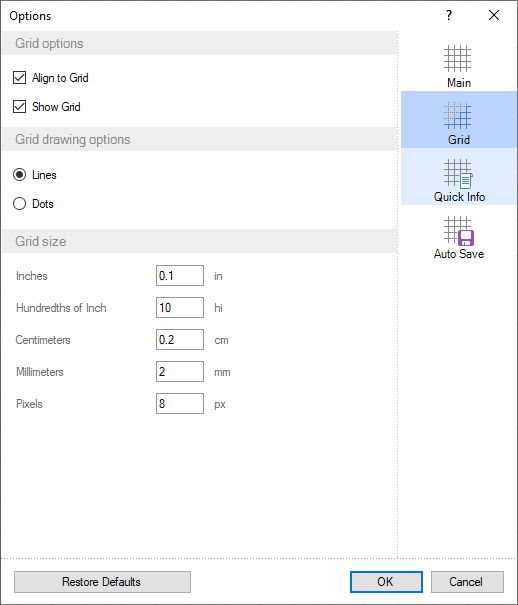Confirm settings with the OK button
Viewport: 518px width, 605px height.
[x=386, y=582]
